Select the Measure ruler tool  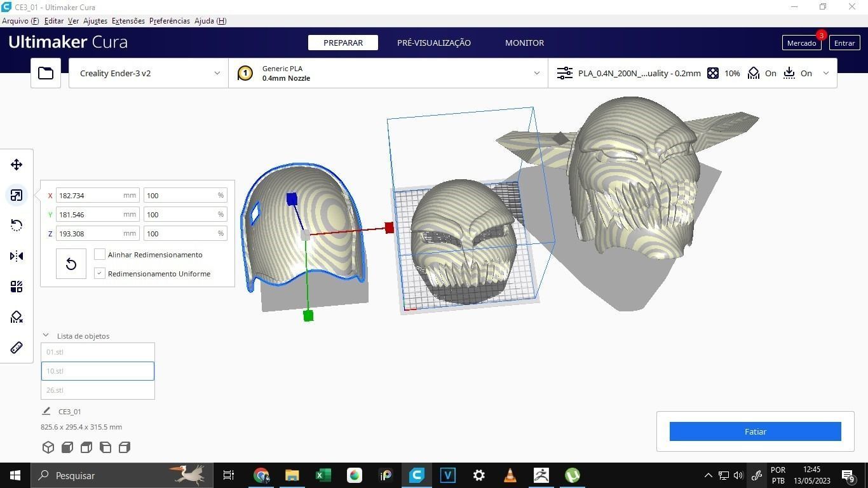click(17, 348)
